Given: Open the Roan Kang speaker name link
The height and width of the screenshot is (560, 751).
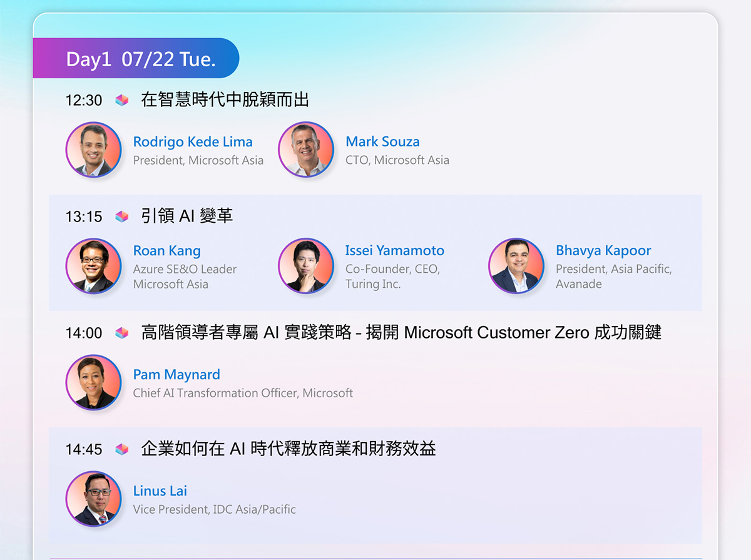Looking at the screenshot, I should 167,251.
